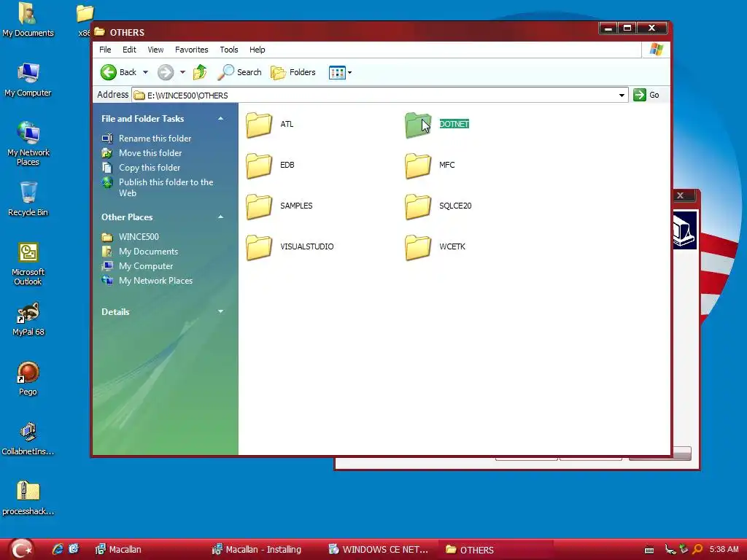Open Forward button history dropdown
747x560 pixels.
[182, 72]
